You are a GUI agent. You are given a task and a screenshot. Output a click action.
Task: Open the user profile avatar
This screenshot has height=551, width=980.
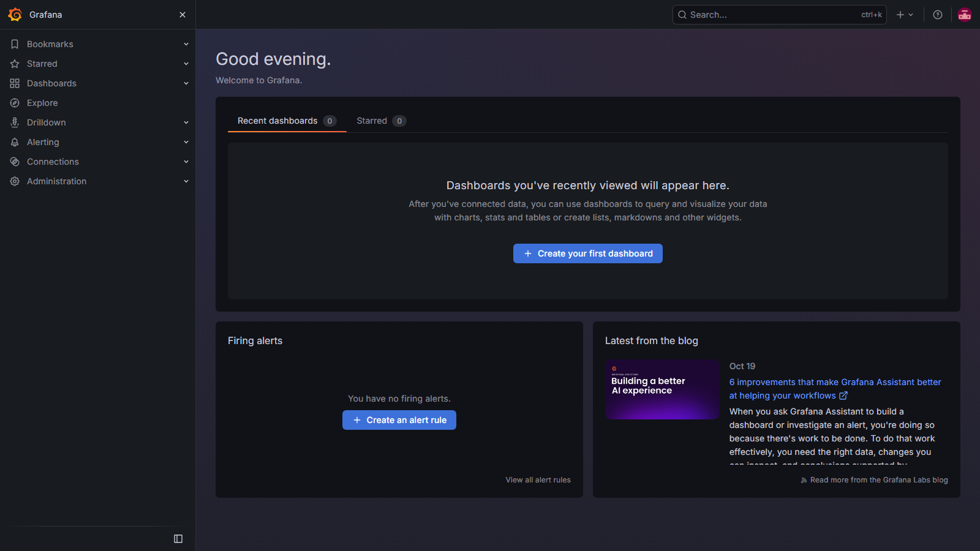[x=965, y=15]
